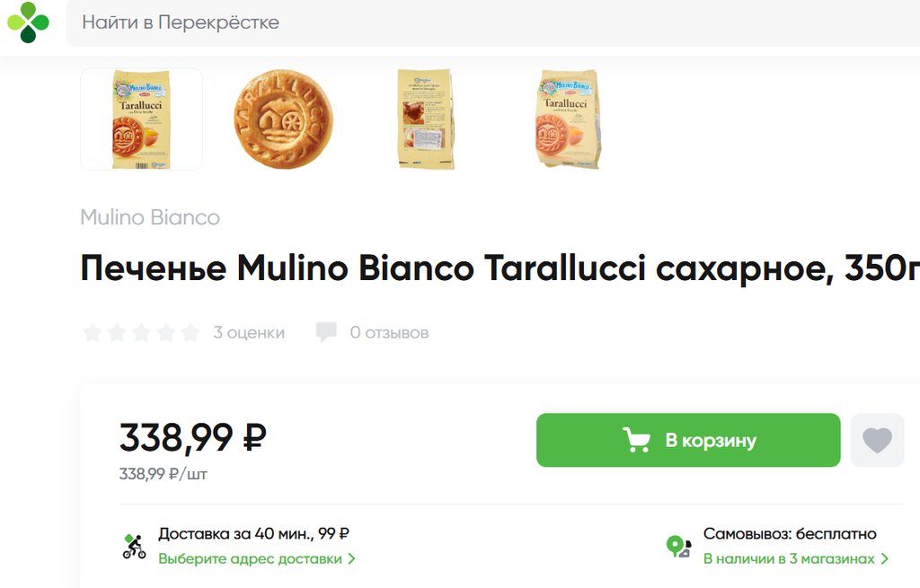The image size is (920, 588).
Task: Select the first front-package thumbnail
Action: coord(141,118)
